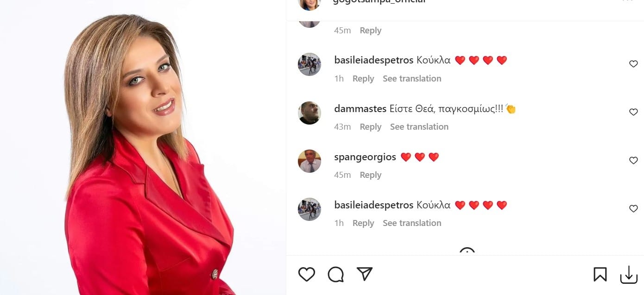Like spangeorgios' heart comment
This screenshot has height=295, width=644.
click(633, 160)
